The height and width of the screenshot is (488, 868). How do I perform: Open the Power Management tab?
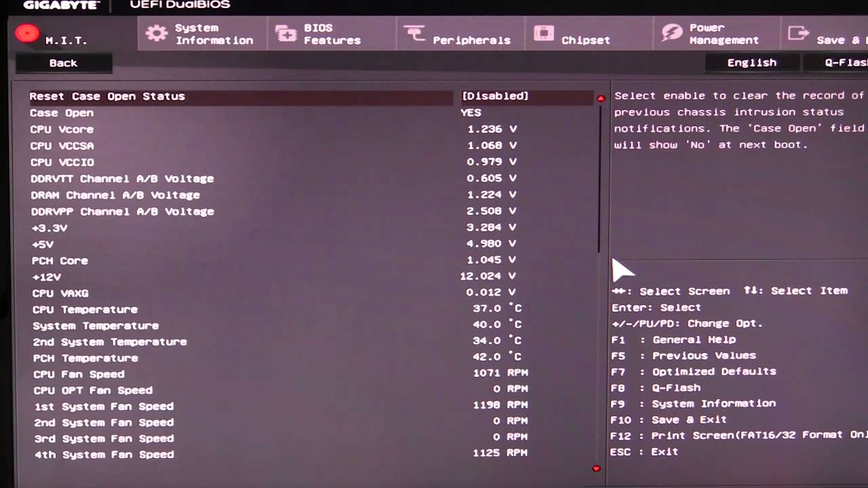pyautogui.click(x=723, y=34)
